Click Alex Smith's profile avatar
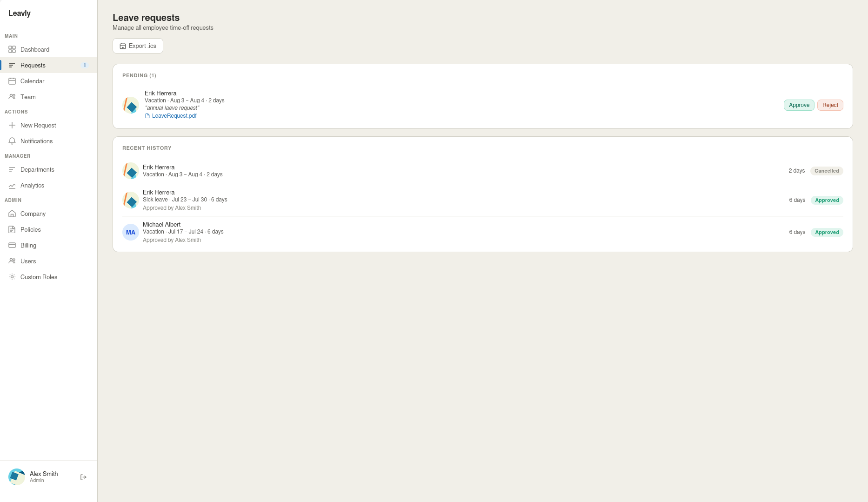Screen dimensions: 868x502 point(17,477)
